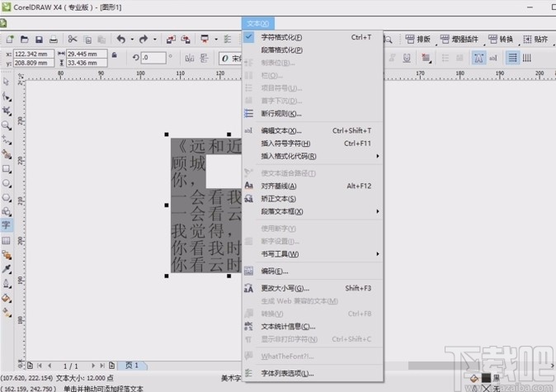Click the x position input field
This screenshot has height=392, width=556.
point(33,54)
